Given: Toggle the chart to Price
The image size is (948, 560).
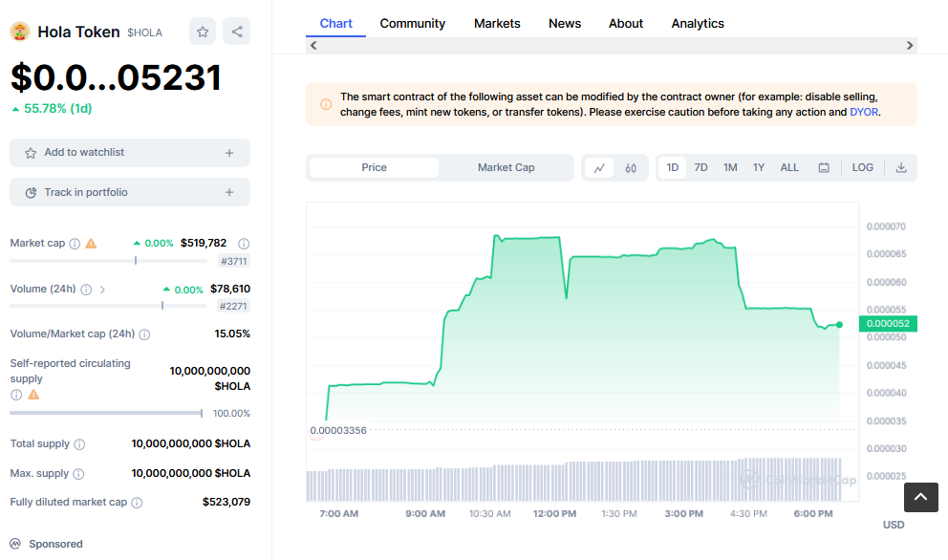Looking at the screenshot, I should click(x=374, y=167).
